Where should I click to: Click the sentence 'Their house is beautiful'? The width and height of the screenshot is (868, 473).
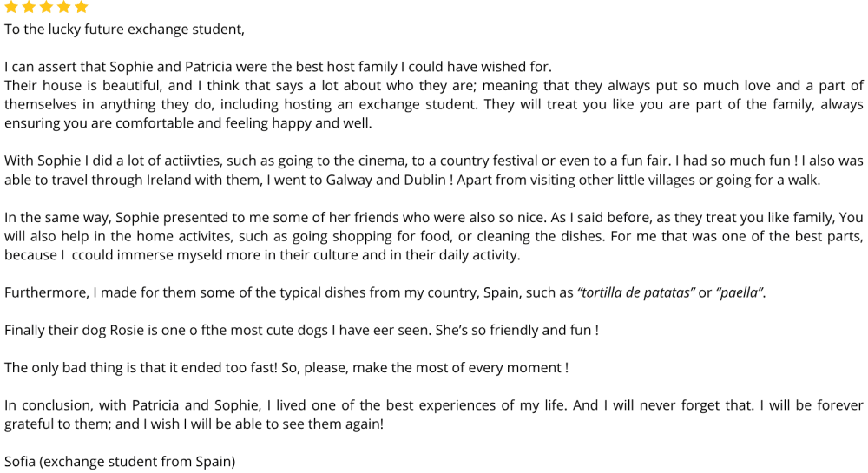point(82,86)
